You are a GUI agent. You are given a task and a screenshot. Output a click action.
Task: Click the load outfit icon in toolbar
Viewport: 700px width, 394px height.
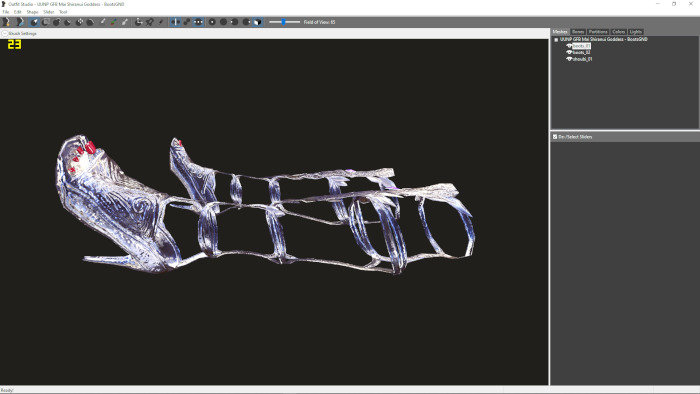coord(20,22)
